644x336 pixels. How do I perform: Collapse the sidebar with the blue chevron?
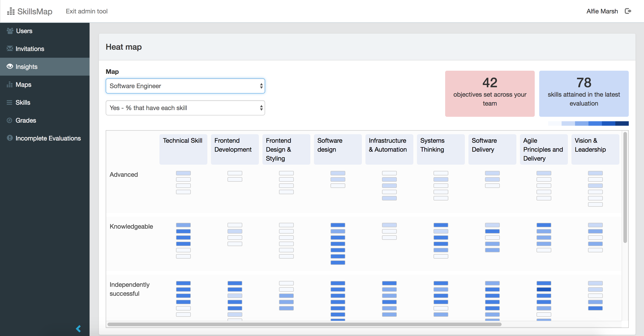[78, 329]
